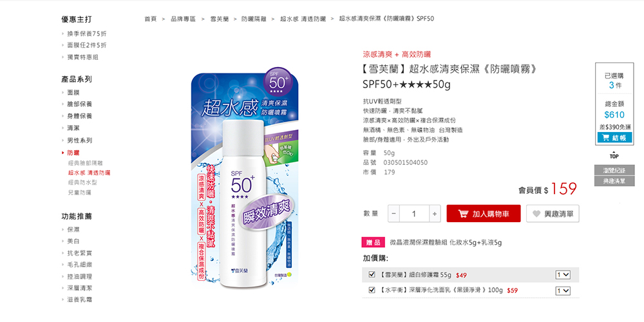Open the sunscreen spray product image
The width and height of the screenshot is (644, 322).
tap(245, 178)
